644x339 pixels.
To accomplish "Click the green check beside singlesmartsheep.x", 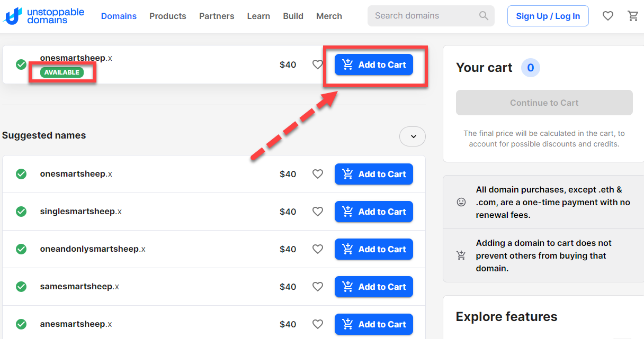I will 21,212.
